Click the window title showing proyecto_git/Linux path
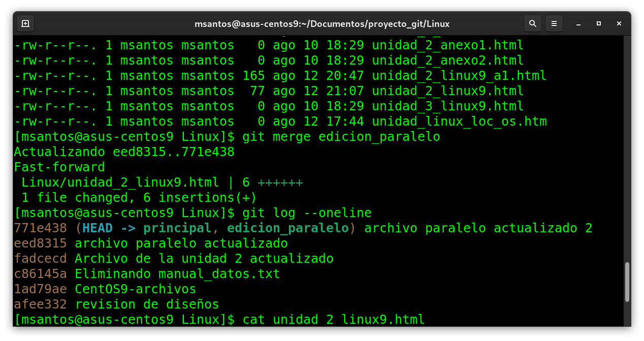 (x=322, y=24)
